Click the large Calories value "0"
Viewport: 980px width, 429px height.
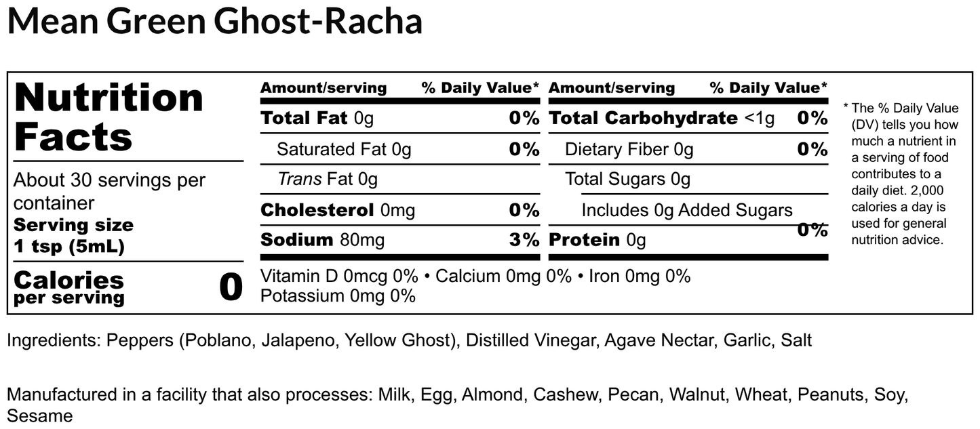[x=231, y=287]
